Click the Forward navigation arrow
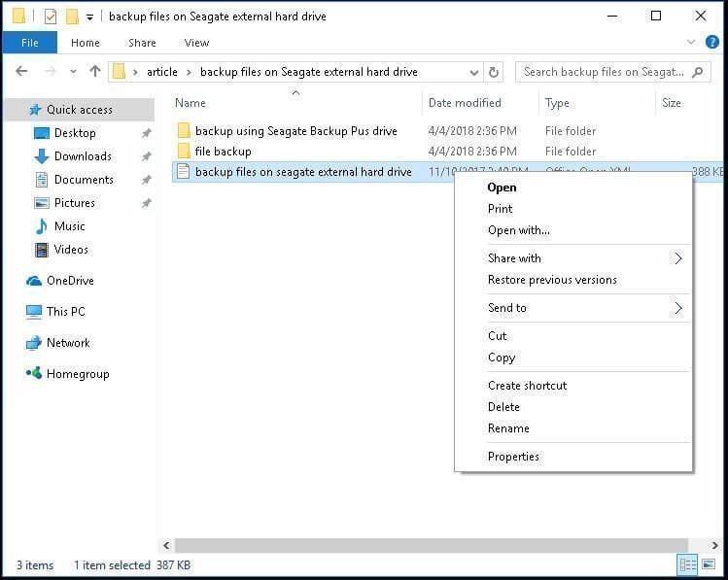Screen dimensions: 728x580 [x=51, y=72]
